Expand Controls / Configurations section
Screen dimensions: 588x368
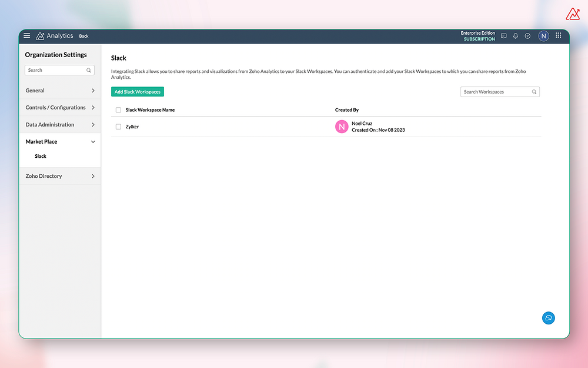(60, 107)
